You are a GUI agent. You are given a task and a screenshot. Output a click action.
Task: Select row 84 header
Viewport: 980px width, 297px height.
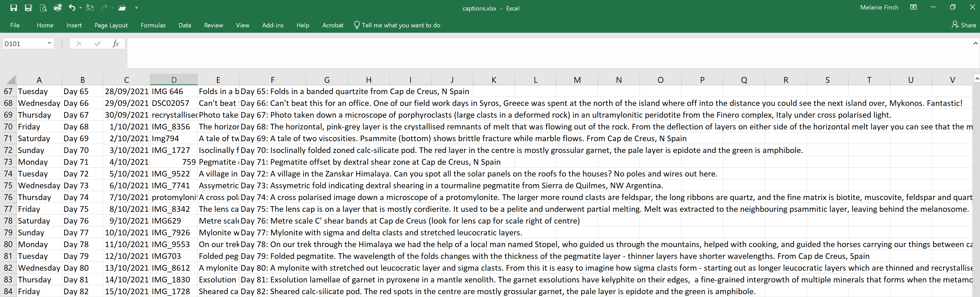[x=8, y=291]
